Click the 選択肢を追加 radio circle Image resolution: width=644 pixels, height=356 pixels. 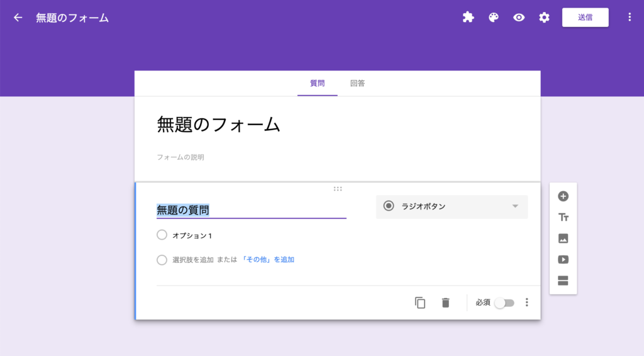[162, 260]
